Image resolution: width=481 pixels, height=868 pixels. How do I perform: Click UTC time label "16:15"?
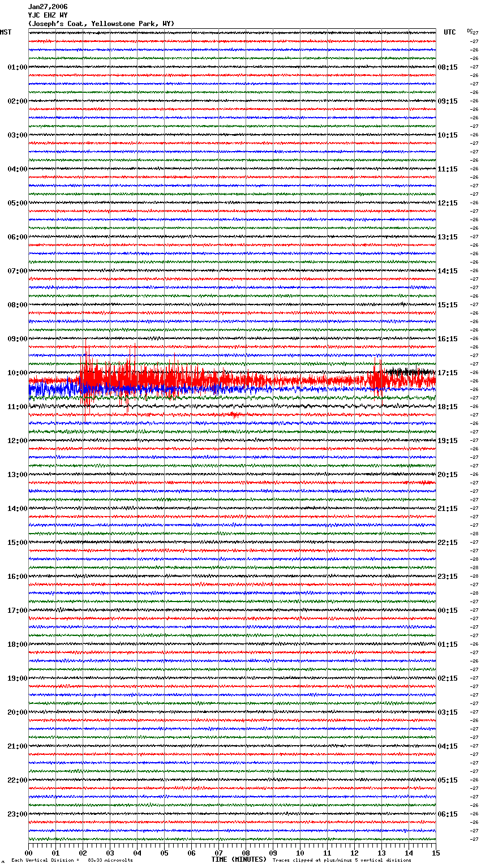(448, 339)
